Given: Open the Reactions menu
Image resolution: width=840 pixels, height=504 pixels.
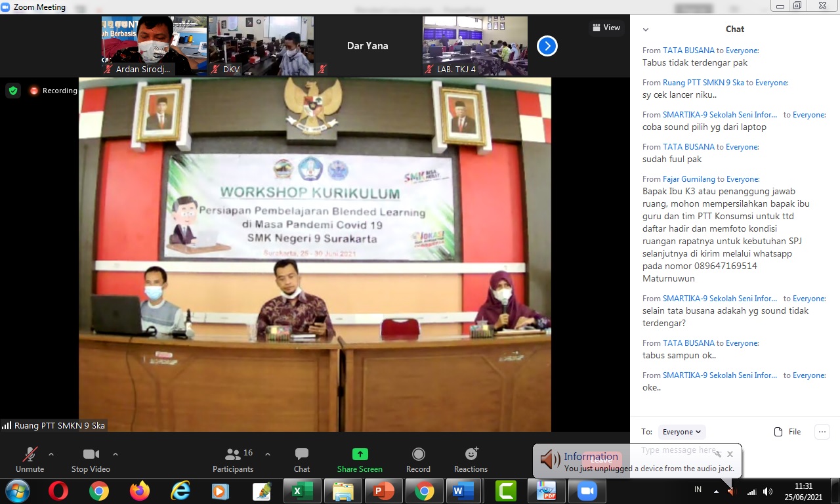Looking at the screenshot, I should click(x=471, y=460).
